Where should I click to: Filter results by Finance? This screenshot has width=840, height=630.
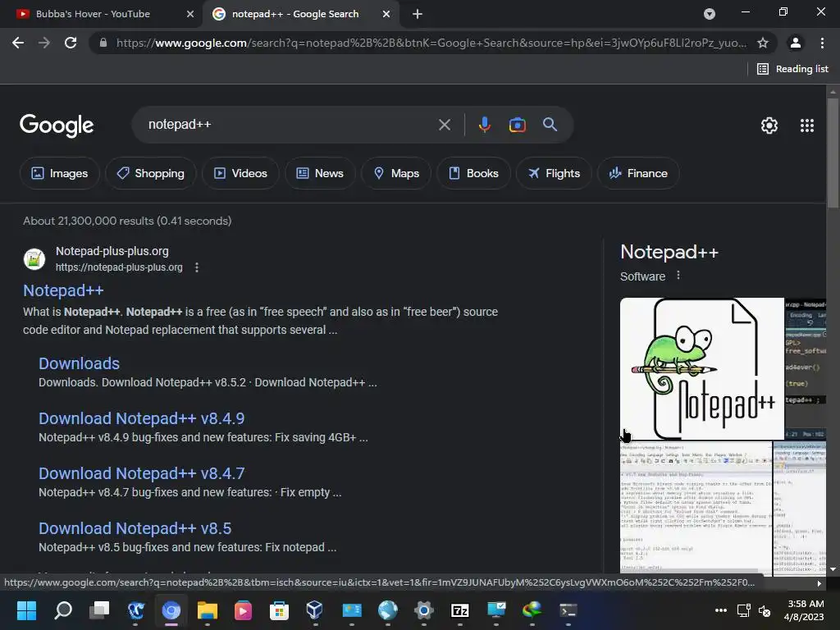pyautogui.click(x=638, y=173)
